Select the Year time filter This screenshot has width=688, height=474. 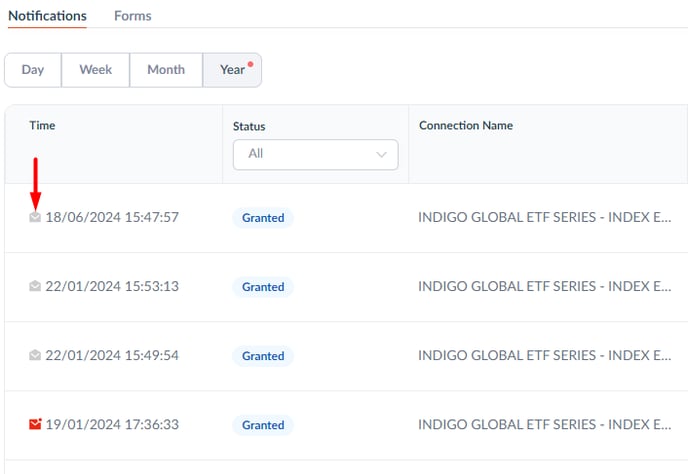pyautogui.click(x=232, y=70)
